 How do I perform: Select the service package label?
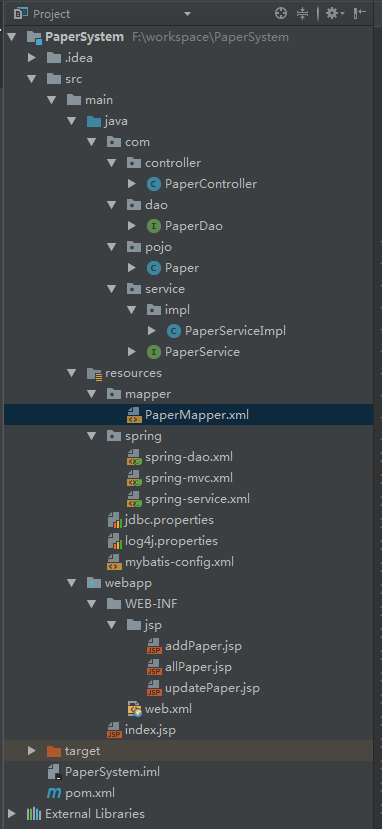(165, 289)
